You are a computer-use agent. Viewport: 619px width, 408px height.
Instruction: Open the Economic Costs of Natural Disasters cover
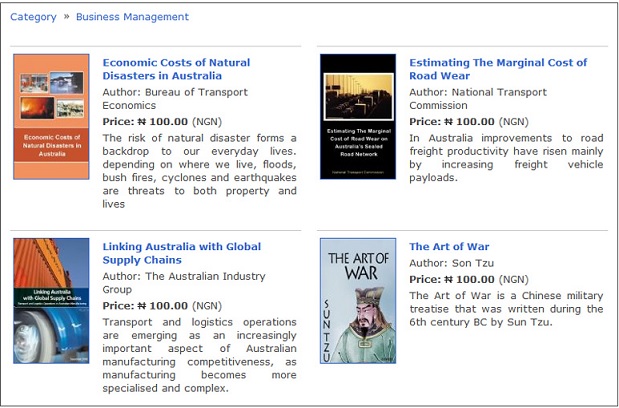coord(51,116)
